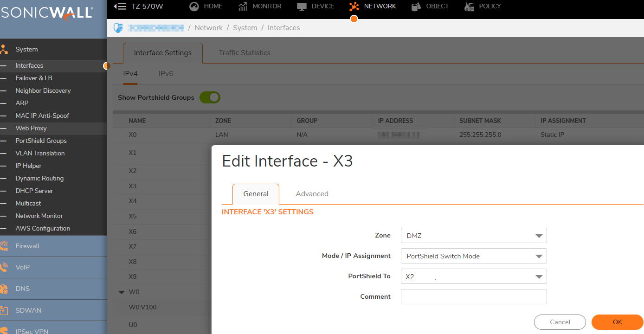Viewport: 644px width, 334px height.
Task: Open NETWORK from the top navigation
Action: pos(373,6)
